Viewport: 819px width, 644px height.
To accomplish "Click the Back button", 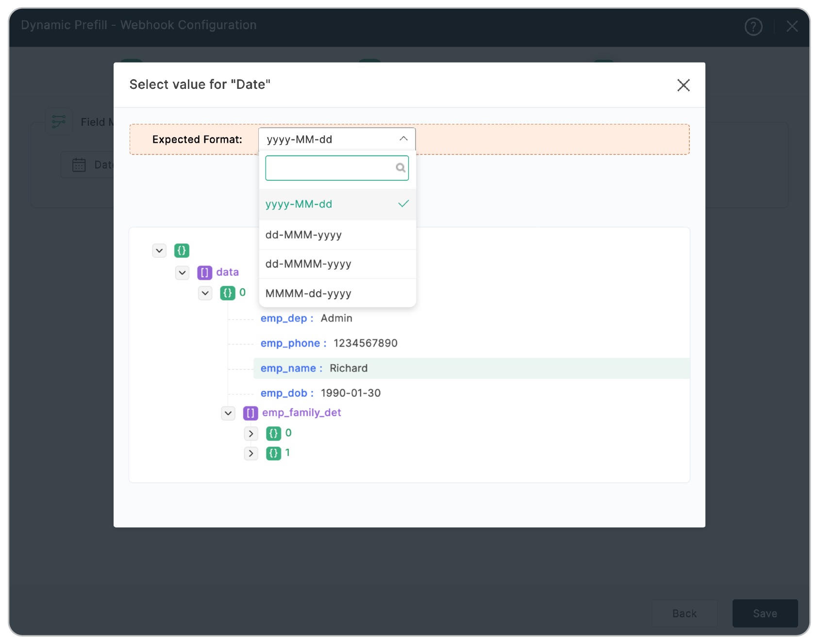I will 685,613.
